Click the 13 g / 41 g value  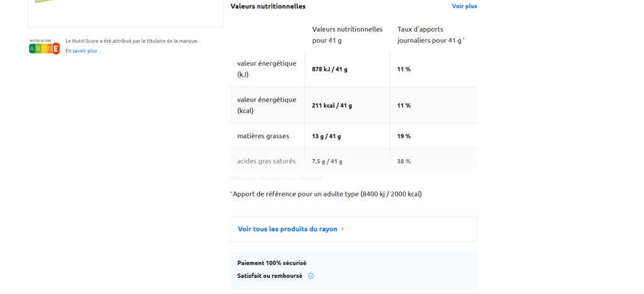pos(326,136)
